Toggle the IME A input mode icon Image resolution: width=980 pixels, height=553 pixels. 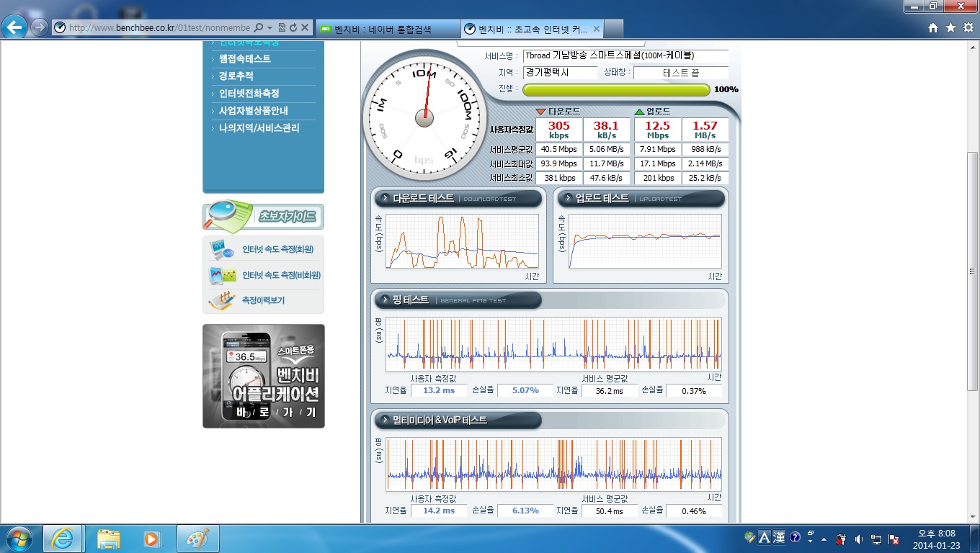(764, 537)
